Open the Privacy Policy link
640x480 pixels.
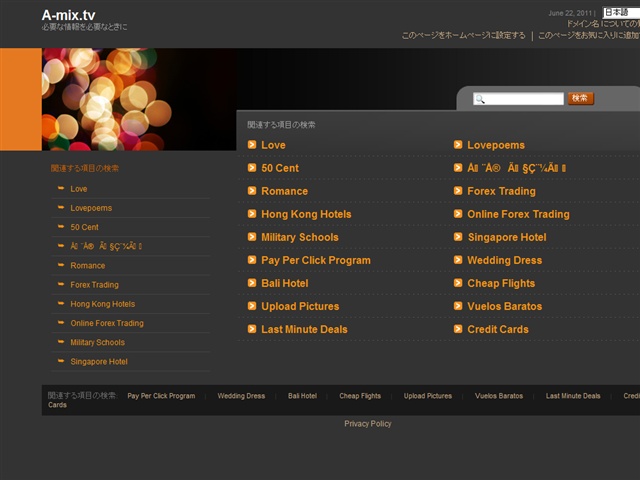click(x=368, y=424)
